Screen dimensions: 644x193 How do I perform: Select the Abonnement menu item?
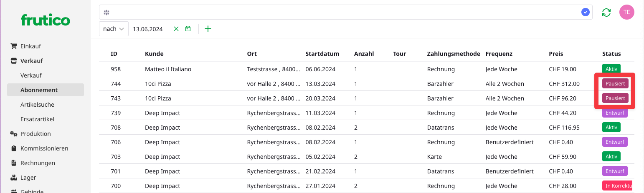(39, 90)
